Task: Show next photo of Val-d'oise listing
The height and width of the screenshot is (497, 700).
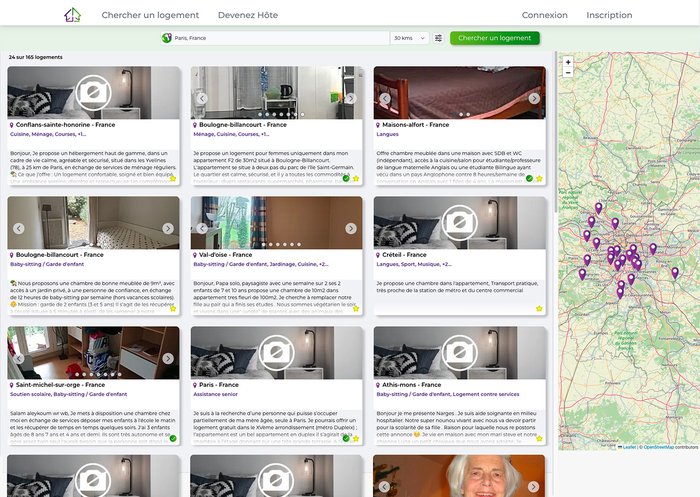Action: (351, 228)
